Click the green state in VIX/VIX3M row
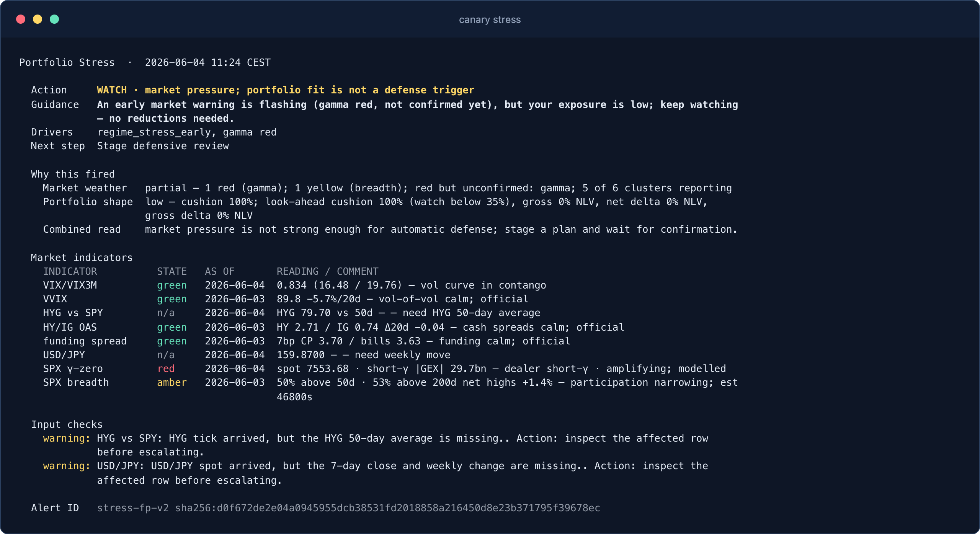 pyautogui.click(x=172, y=285)
